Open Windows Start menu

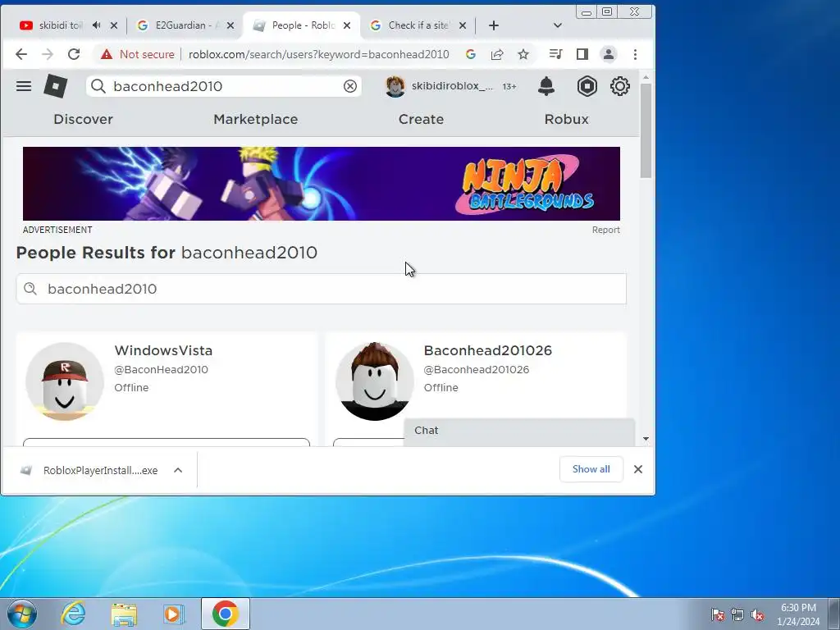pos(22,614)
